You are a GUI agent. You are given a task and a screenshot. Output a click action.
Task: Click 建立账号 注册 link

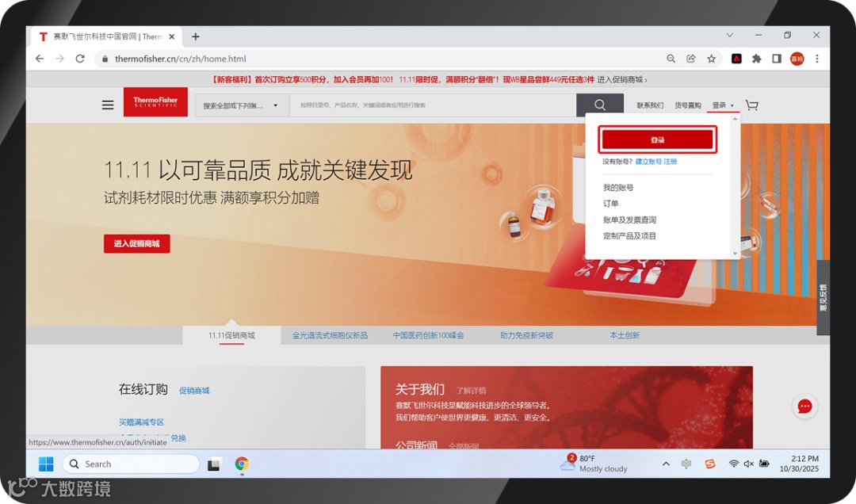656,162
